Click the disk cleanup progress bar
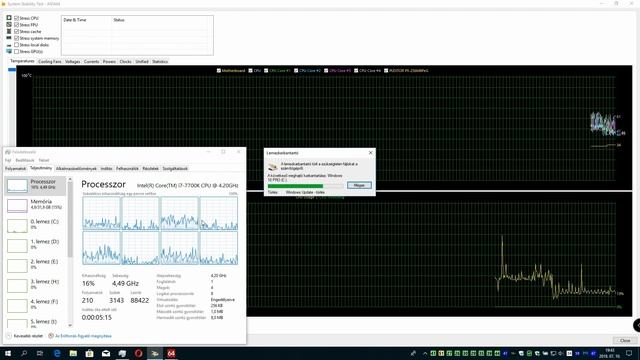The image size is (640, 360). (x=305, y=186)
